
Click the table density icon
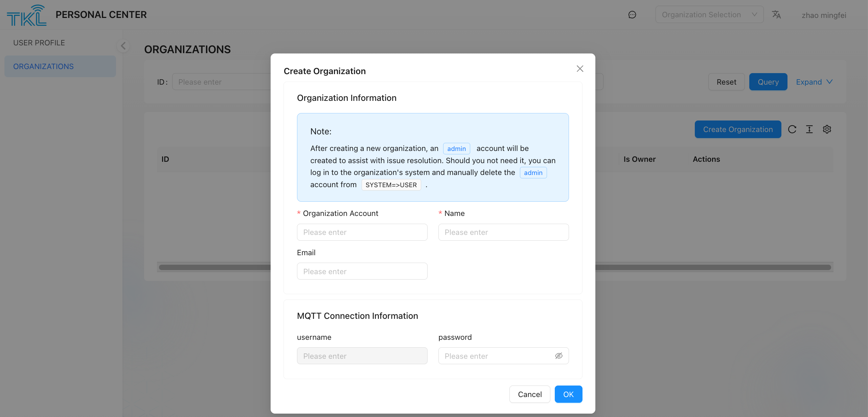tap(809, 129)
